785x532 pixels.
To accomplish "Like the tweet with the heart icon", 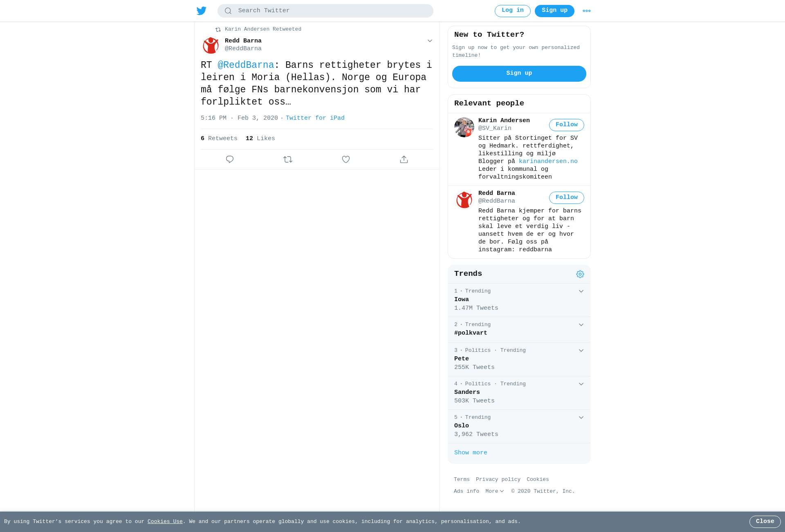I will [346, 159].
